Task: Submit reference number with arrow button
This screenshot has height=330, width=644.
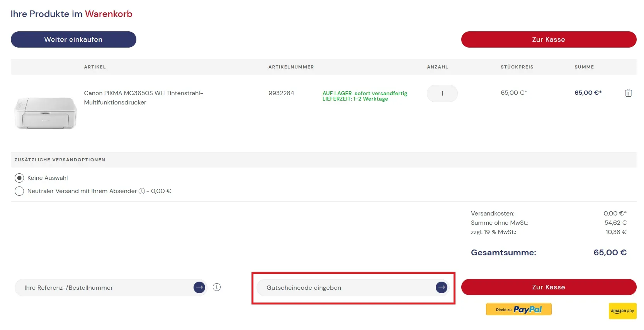Action: pyautogui.click(x=199, y=287)
